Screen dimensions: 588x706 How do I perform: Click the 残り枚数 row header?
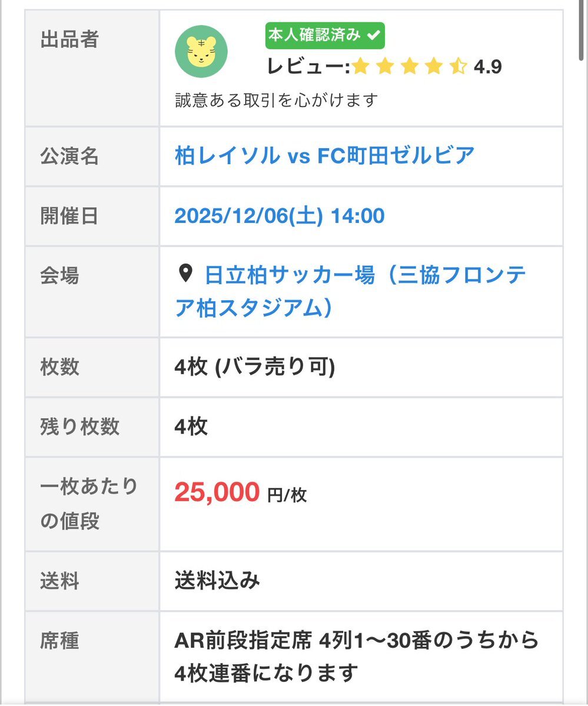click(80, 427)
